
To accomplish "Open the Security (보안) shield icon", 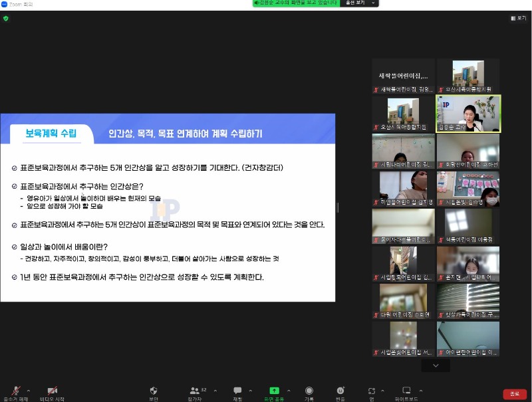I will [x=154, y=391].
